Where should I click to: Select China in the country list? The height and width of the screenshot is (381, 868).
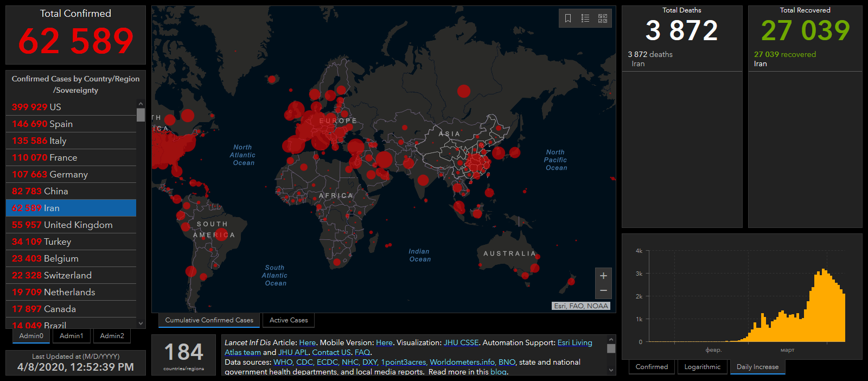(x=71, y=191)
